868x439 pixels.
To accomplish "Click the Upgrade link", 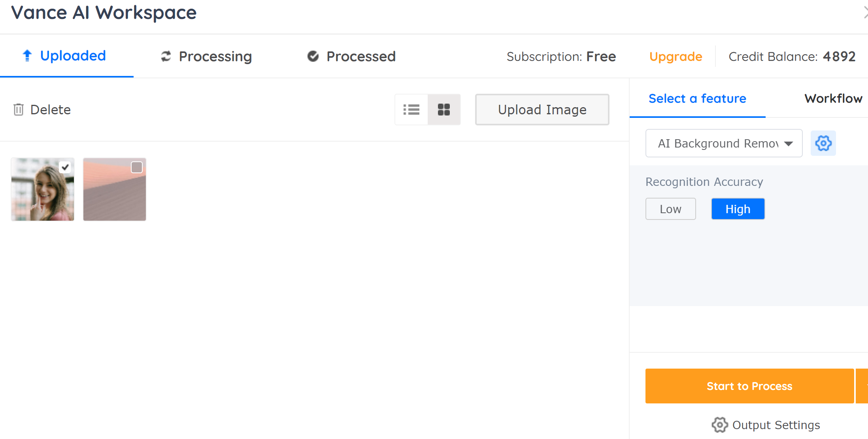I will [x=676, y=57].
